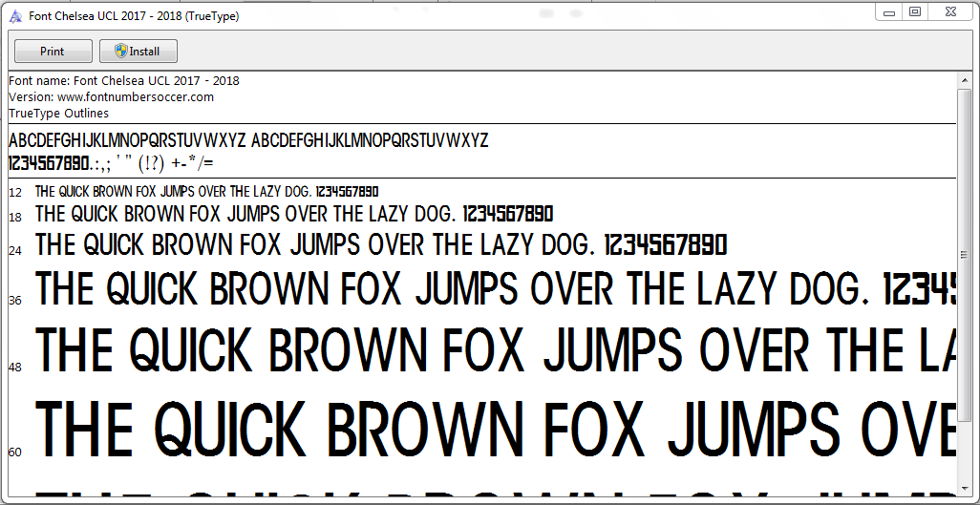Click the 'Font name: Font Chelsea UCL' line
980x505 pixels.
point(124,80)
